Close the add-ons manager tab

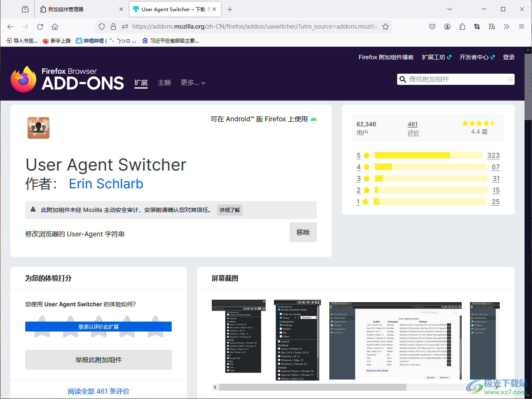point(121,9)
